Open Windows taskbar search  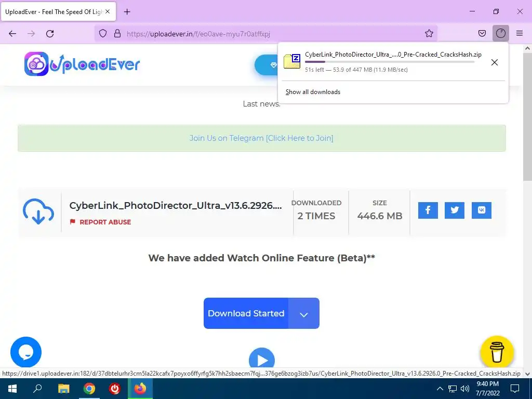pyautogui.click(x=37, y=388)
